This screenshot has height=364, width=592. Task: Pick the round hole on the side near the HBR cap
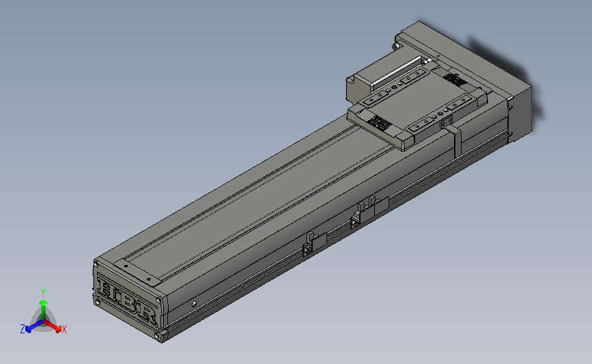pyautogui.click(x=194, y=304)
